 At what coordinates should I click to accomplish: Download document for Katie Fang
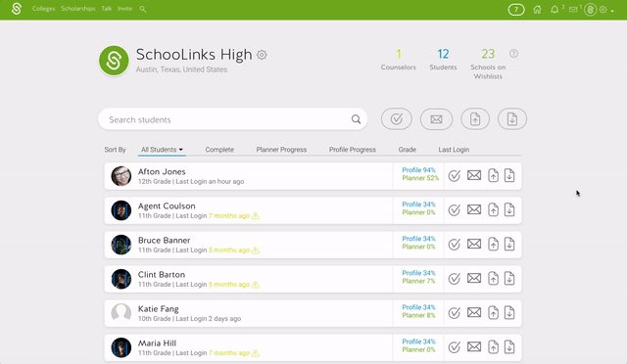point(509,313)
